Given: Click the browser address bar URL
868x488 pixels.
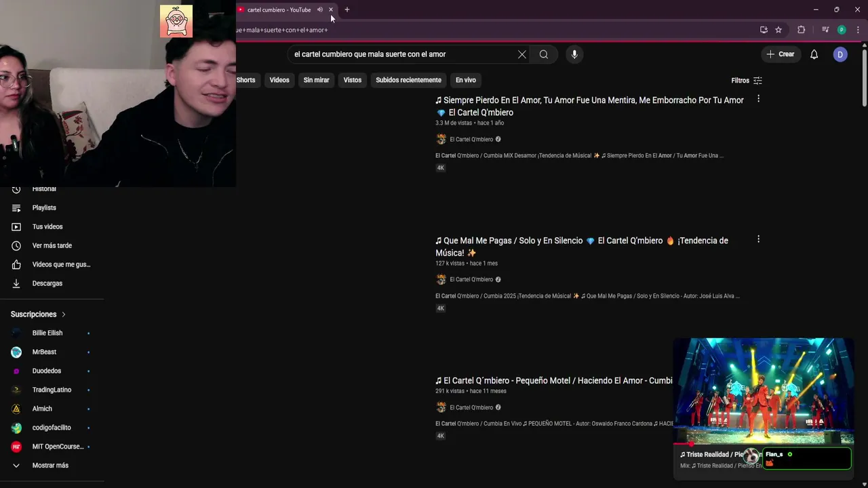Looking at the screenshot, I should click(282, 30).
